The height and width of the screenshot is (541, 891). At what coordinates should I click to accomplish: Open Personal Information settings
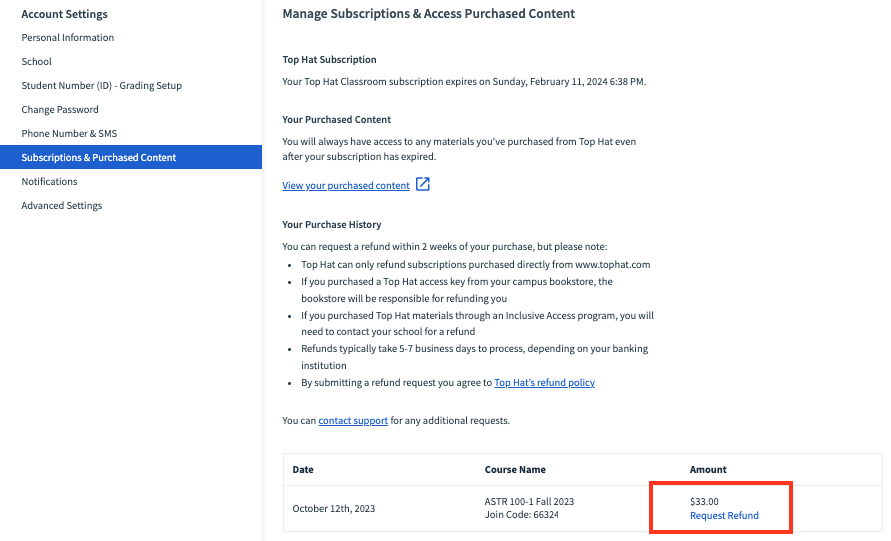pos(68,38)
